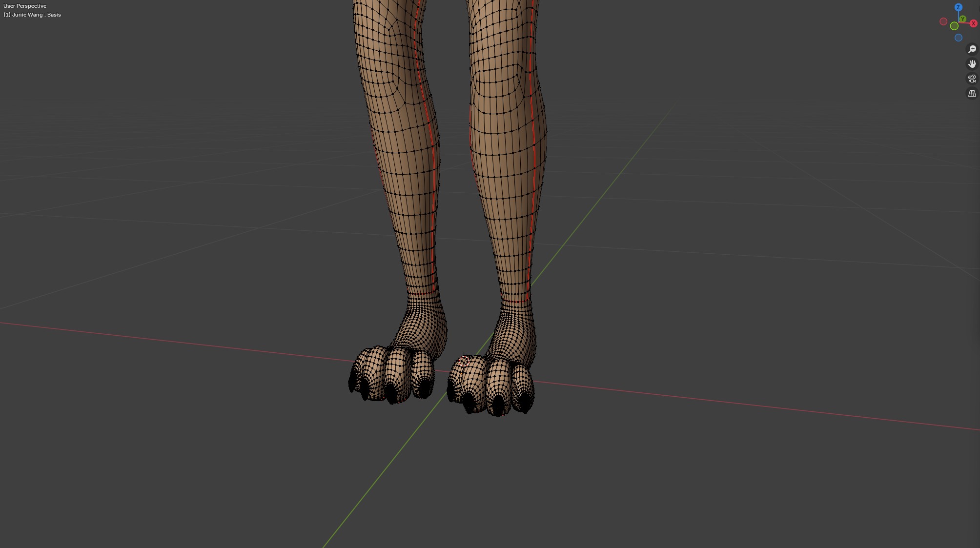Click the green Y axis on the gizmo

[962, 19]
